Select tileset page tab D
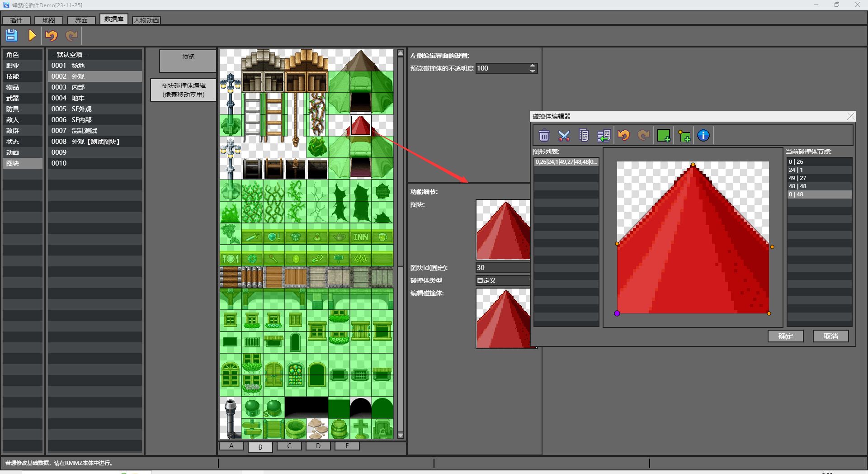 pos(318,446)
